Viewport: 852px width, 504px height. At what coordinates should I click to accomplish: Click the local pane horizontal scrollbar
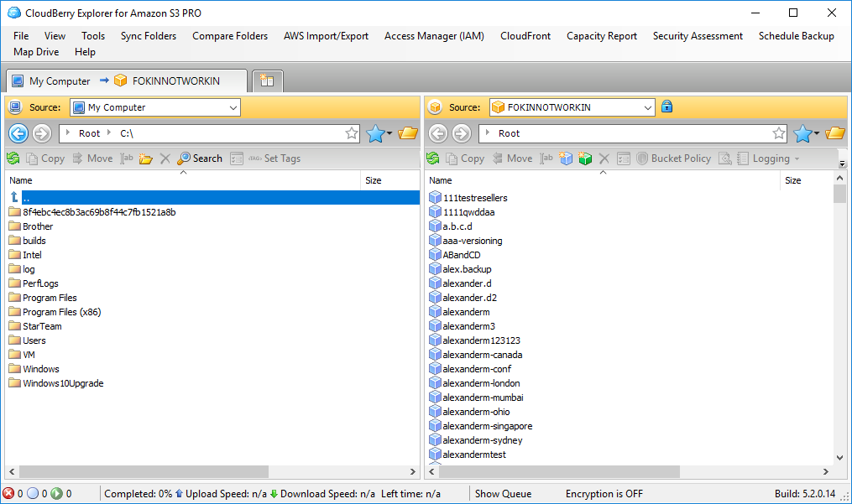(x=144, y=471)
